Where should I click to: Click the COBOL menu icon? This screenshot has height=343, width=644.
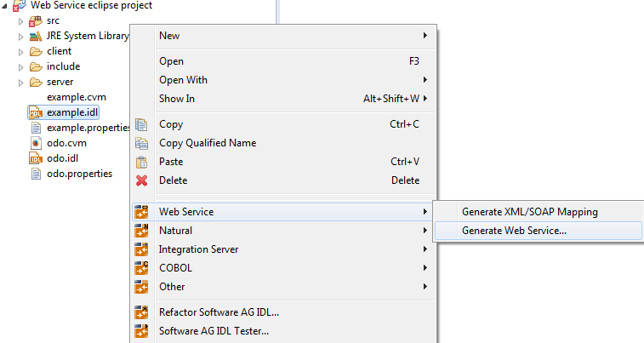pyautogui.click(x=142, y=268)
